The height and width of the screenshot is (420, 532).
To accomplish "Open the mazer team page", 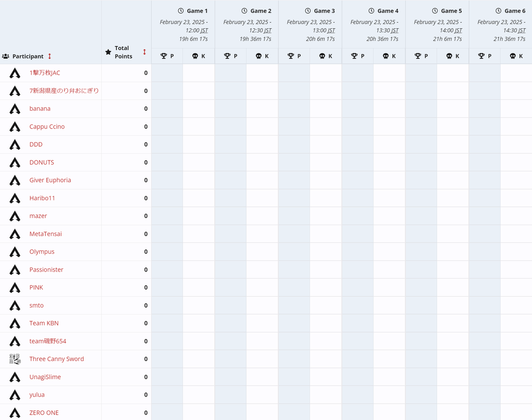I will pyautogui.click(x=38, y=216).
